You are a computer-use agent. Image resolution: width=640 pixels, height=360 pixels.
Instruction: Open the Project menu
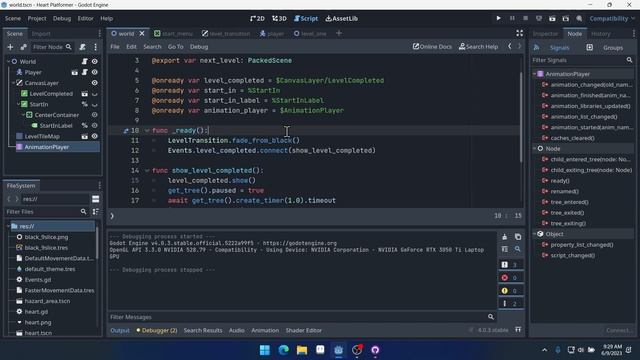pyautogui.click(x=37, y=18)
